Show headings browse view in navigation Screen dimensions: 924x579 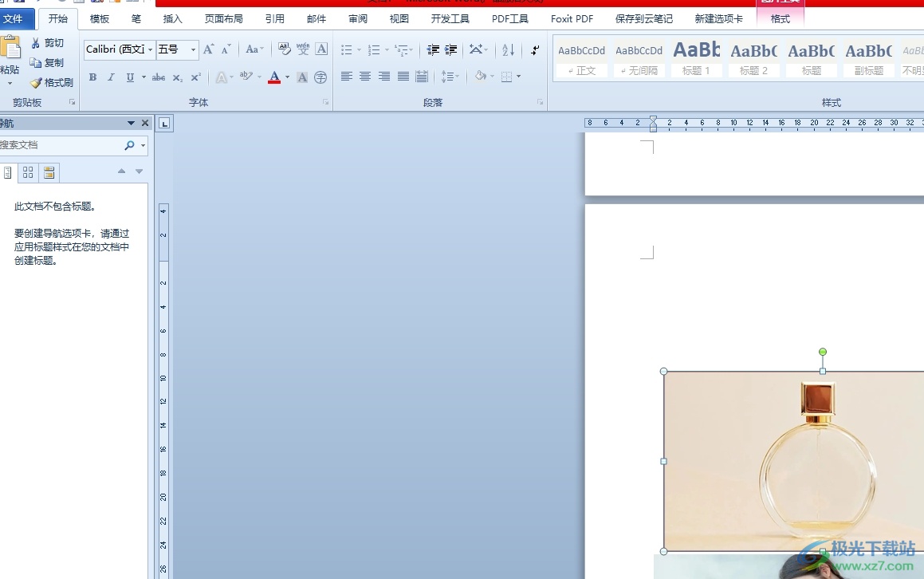pyautogui.click(x=7, y=172)
